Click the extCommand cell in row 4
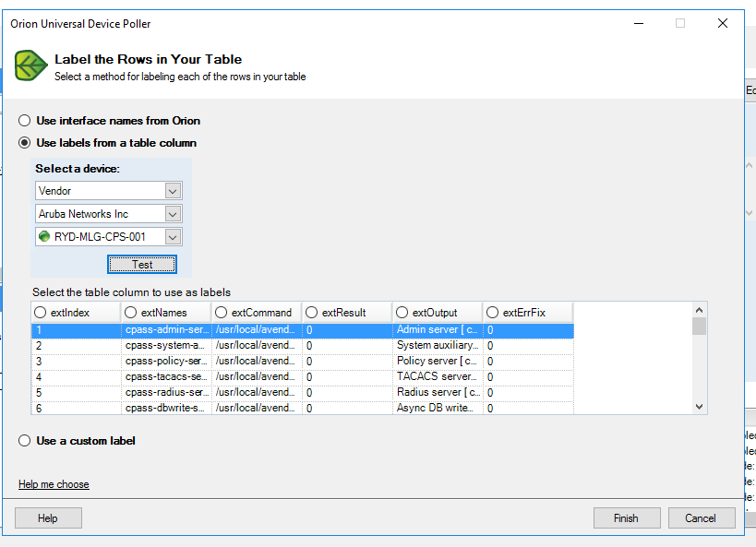Viewport: 756px width, 547px height. [x=257, y=377]
